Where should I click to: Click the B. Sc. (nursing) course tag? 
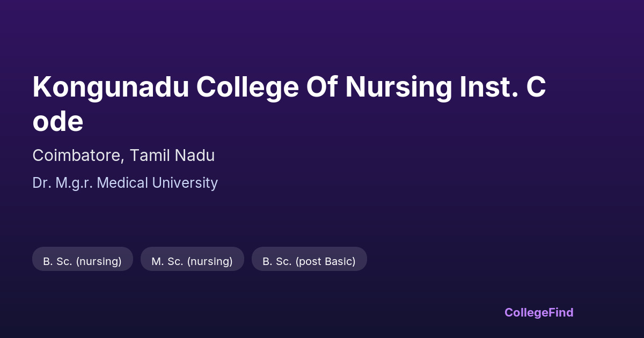(x=82, y=261)
